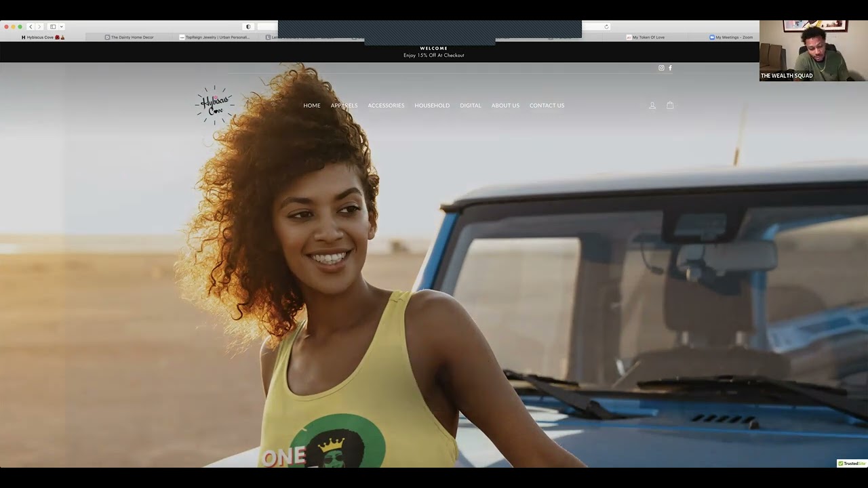Open the HOUSEHOLD menu
The width and height of the screenshot is (868, 488).
click(432, 106)
